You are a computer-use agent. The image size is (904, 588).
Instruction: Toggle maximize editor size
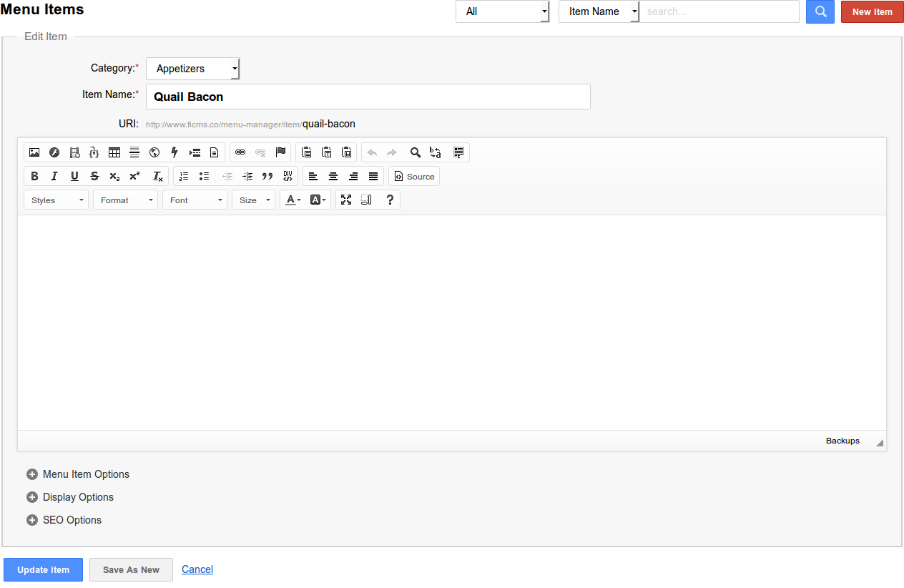click(x=346, y=200)
